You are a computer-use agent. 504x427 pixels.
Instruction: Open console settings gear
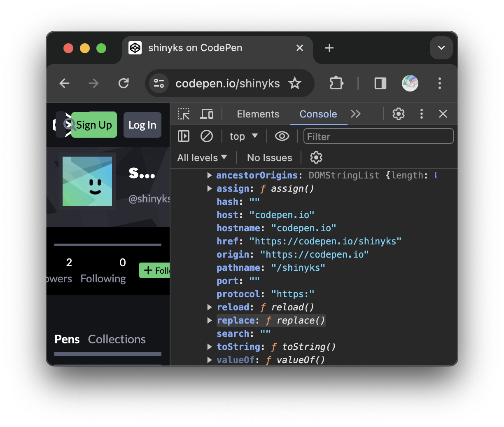pyautogui.click(x=316, y=157)
